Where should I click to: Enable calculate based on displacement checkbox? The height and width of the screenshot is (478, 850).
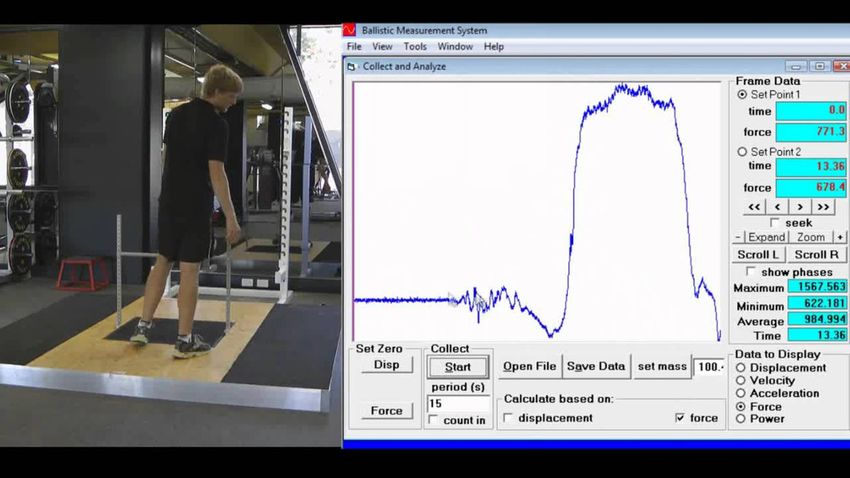(508, 418)
